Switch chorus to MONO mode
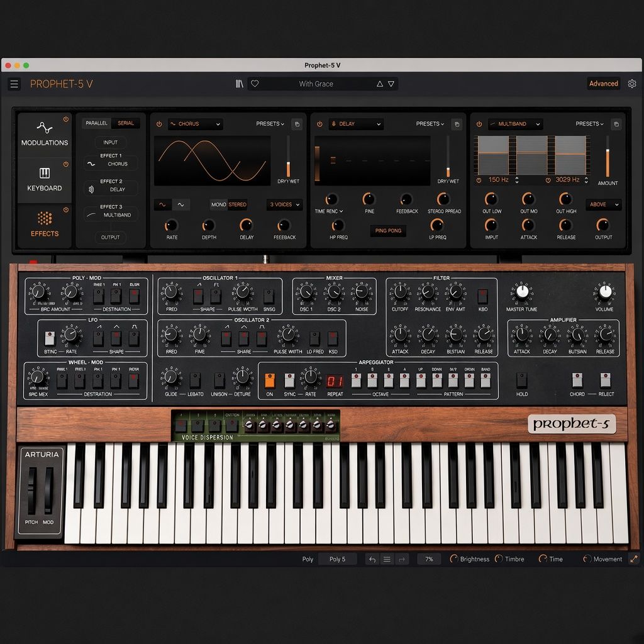 click(x=218, y=204)
